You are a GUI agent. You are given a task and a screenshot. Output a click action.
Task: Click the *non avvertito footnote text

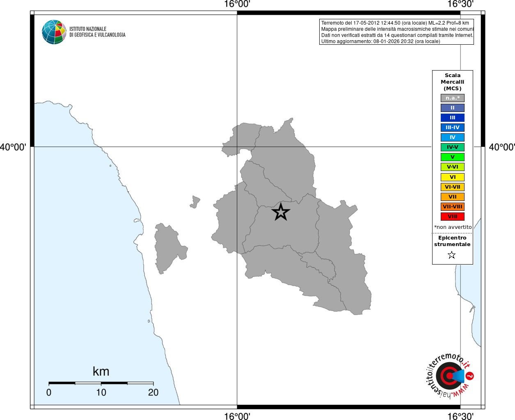click(453, 227)
